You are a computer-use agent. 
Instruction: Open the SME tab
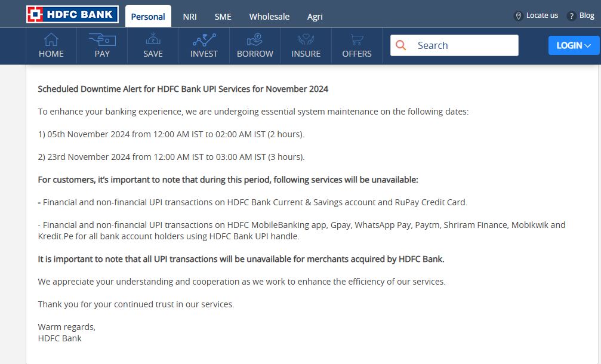pyautogui.click(x=223, y=17)
